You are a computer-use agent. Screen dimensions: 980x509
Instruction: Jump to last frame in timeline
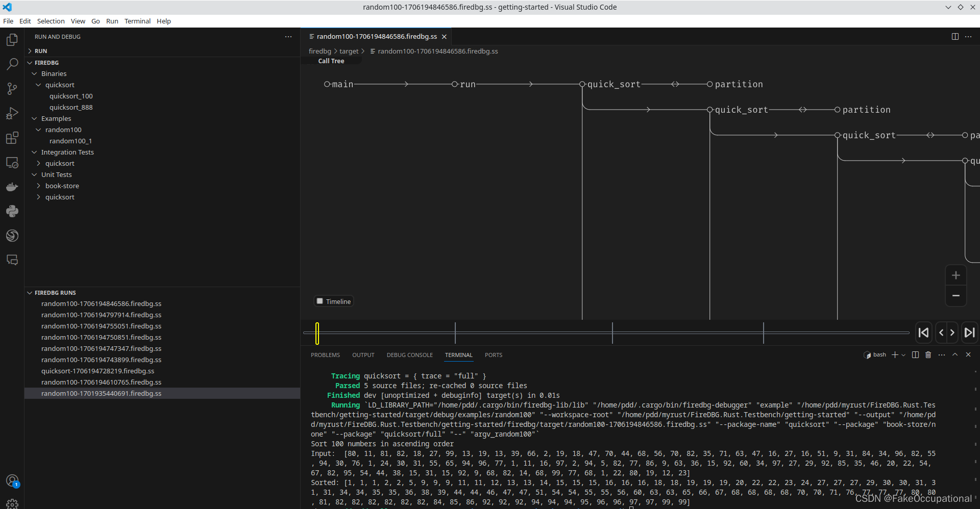[x=969, y=333]
